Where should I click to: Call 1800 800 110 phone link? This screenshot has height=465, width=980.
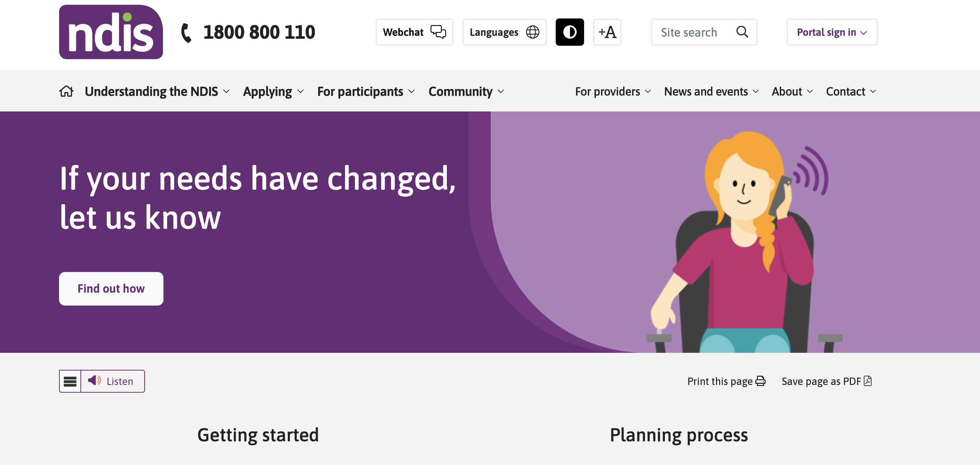(259, 32)
